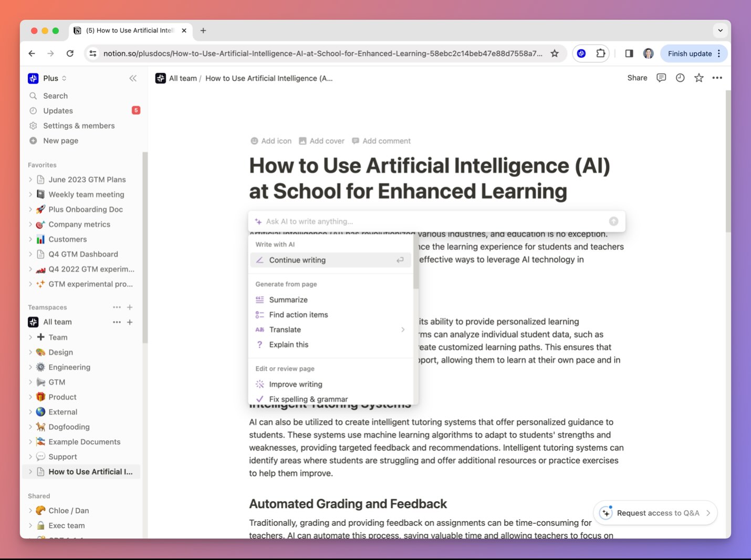751x560 pixels.
Task: Open tab search dropdown chevron
Action: [x=720, y=30]
